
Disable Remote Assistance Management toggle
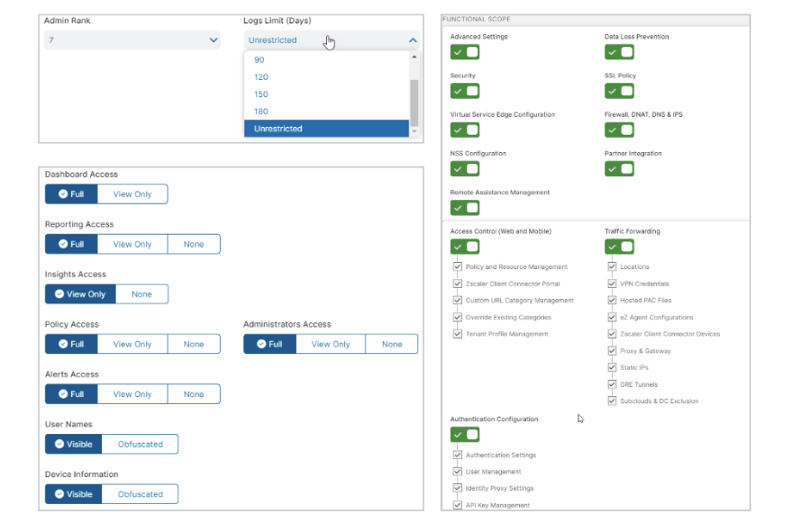click(465, 208)
